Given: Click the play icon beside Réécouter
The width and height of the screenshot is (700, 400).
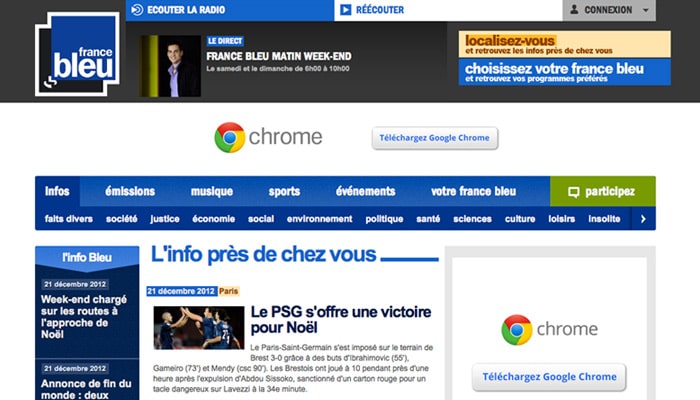Looking at the screenshot, I should pyautogui.click(x=346, y=10).
